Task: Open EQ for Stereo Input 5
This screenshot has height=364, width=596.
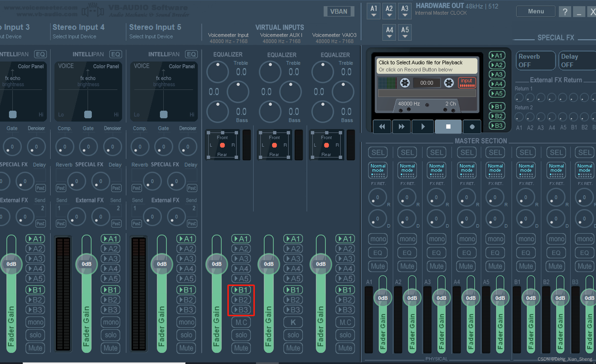Action: pyautogui.click(x=191, y=54)
